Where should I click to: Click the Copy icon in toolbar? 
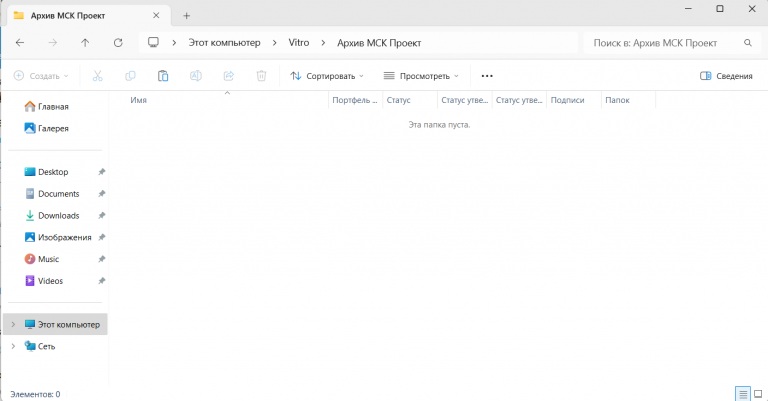click(130, 76)
